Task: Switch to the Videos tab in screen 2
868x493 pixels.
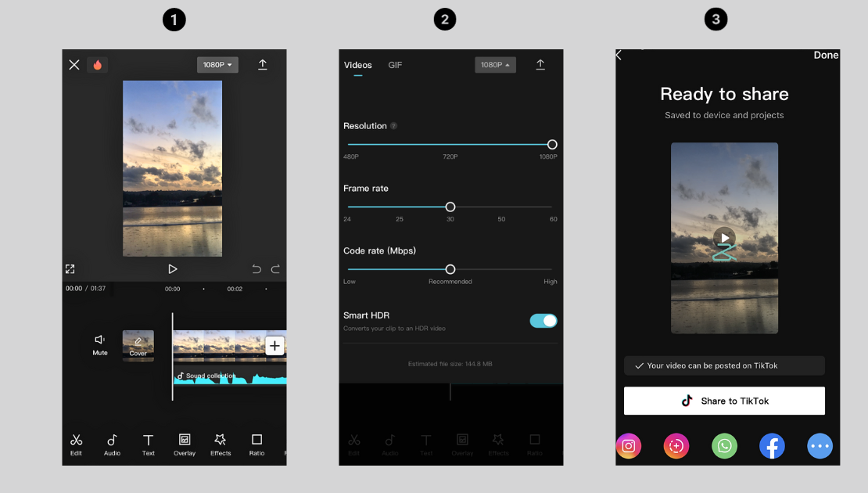Action: pos(358,66)
